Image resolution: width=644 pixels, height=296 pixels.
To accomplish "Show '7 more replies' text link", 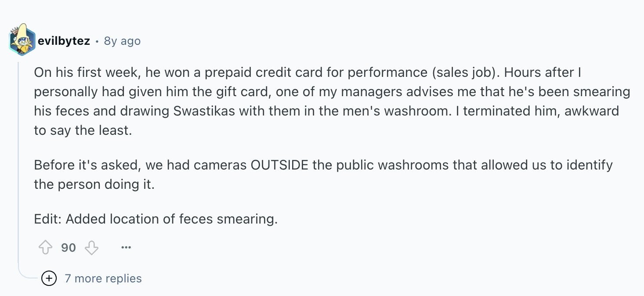I will click(x=103, y=278).
